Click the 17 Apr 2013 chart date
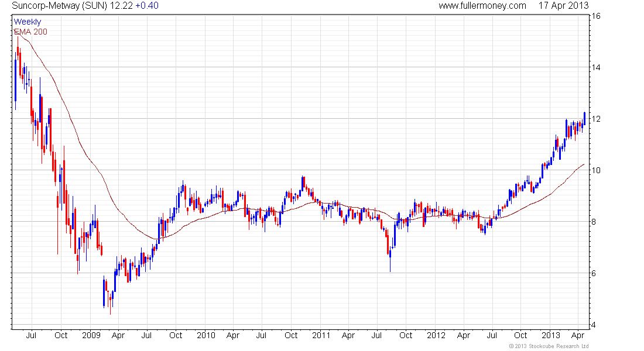The image size is (644, 351). tap(563, 6)
